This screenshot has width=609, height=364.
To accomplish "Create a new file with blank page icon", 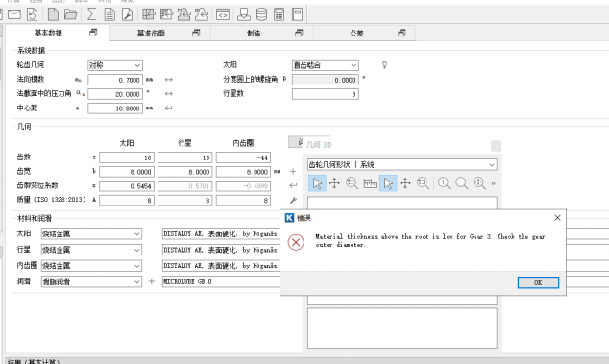I will [53, 14].
